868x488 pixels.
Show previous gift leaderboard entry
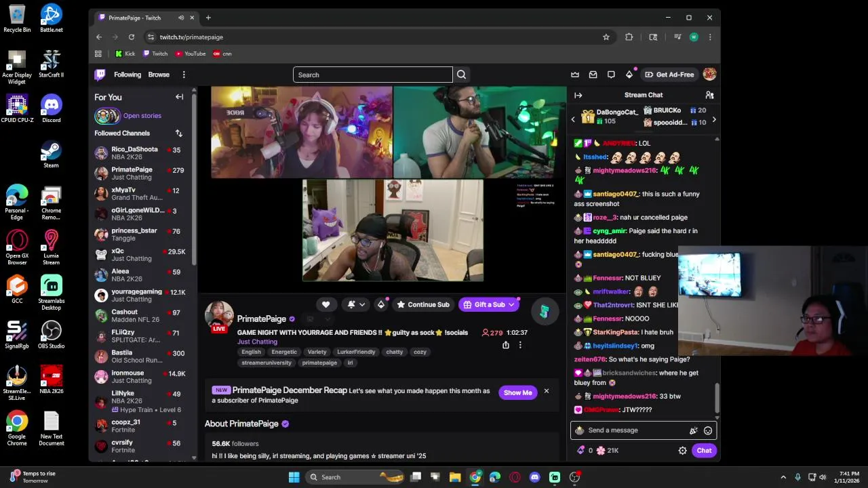(573, 119)
